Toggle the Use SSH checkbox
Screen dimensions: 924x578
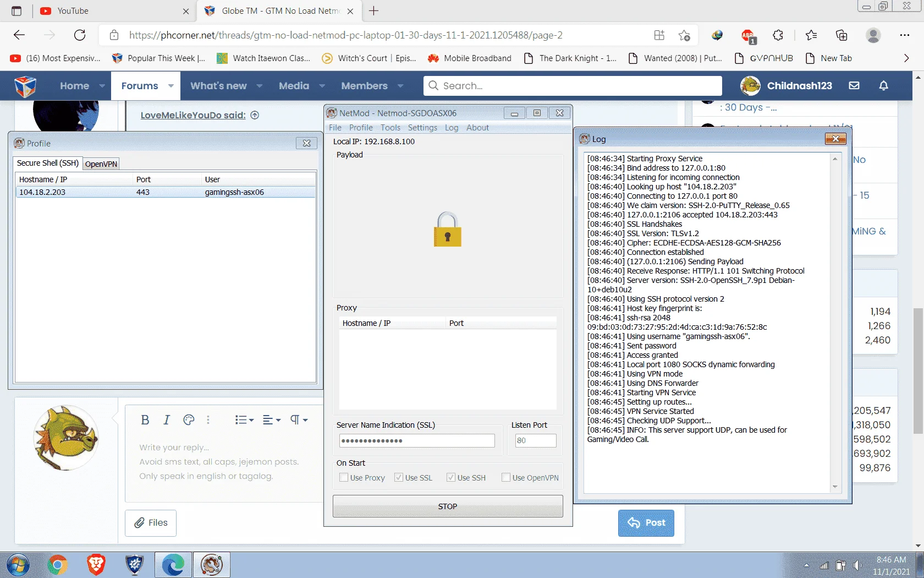(x=451, y=478)
